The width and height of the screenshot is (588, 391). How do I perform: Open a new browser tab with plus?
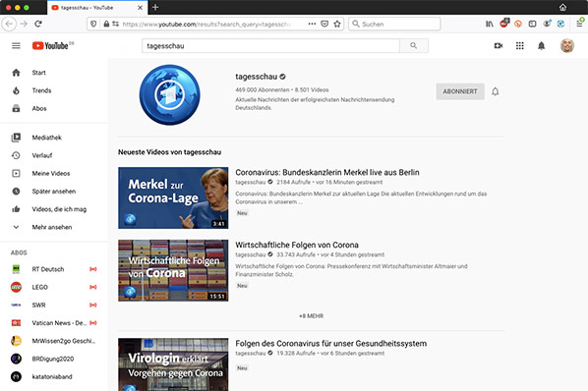pos(155,7)
